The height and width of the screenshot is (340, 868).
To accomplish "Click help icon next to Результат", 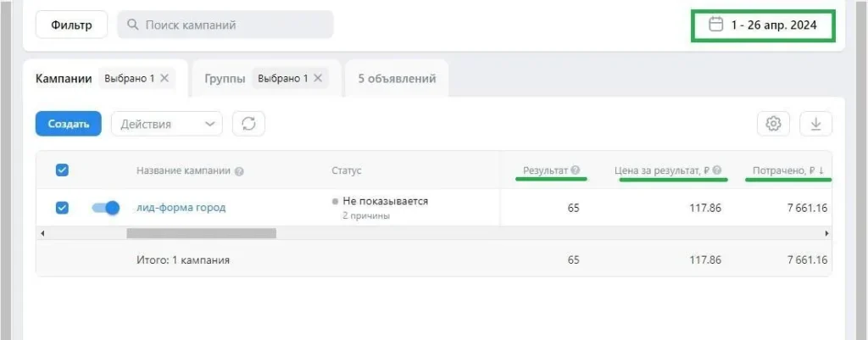I will [x=576, y=170].
